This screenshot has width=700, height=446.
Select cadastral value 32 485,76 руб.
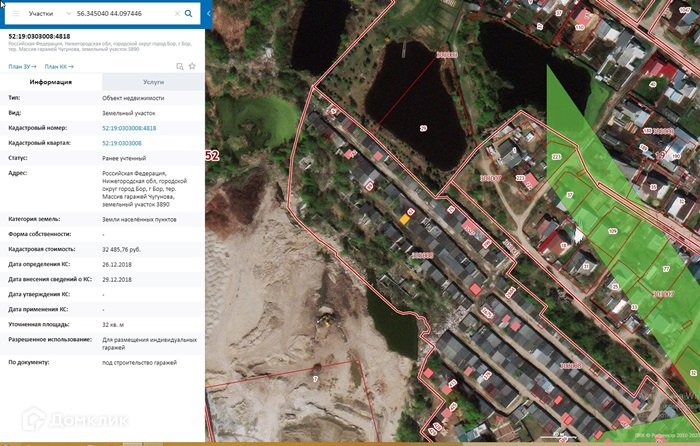pos(121,249)
